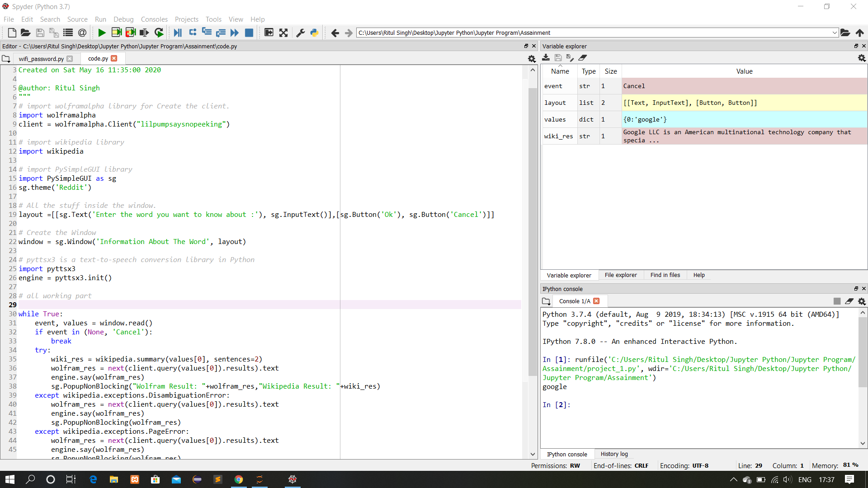Create a new file from the toolbar
The image size is (868, 488).
click(x=12, y=33)
